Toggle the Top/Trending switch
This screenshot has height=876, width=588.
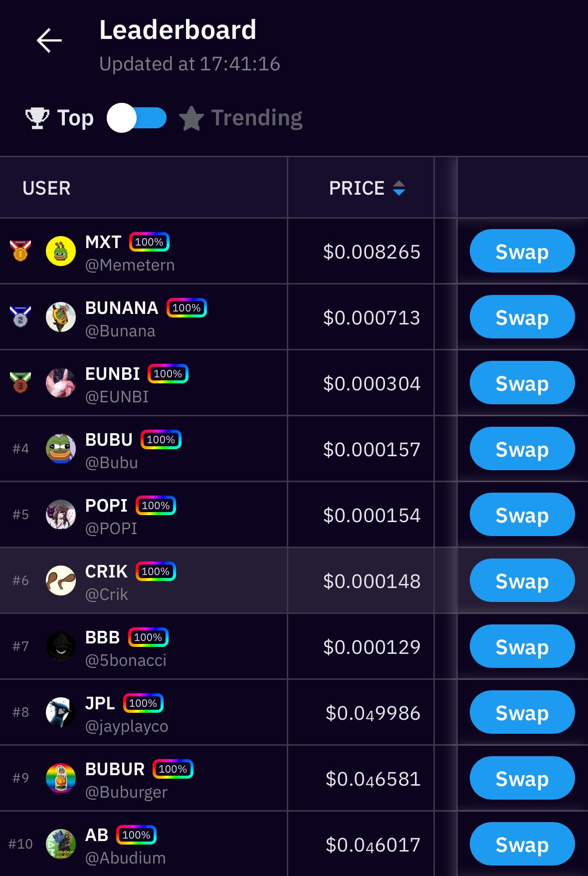click(137, 118)
